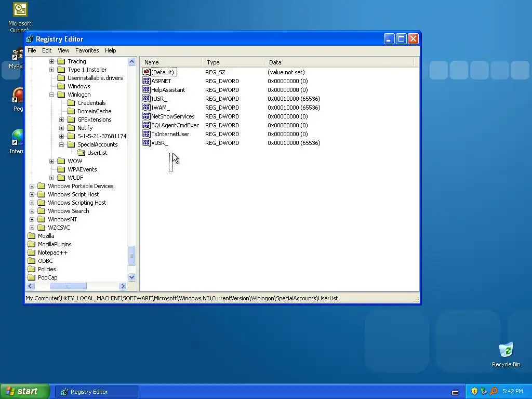The width and height of the screenshot is (532, 399).
Task: Expand the Notify key
Action: (x=61, y=128)
